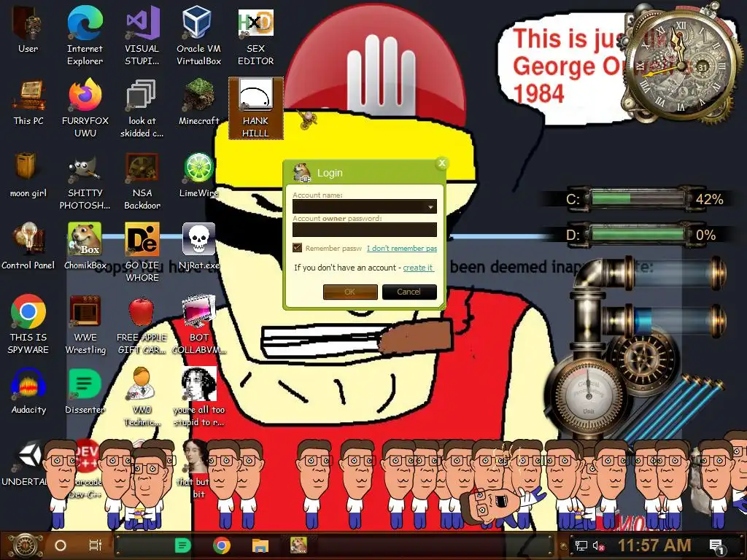Open Chrome from the taskbar
The image size is (747, 560).
[x=222, y=545]
